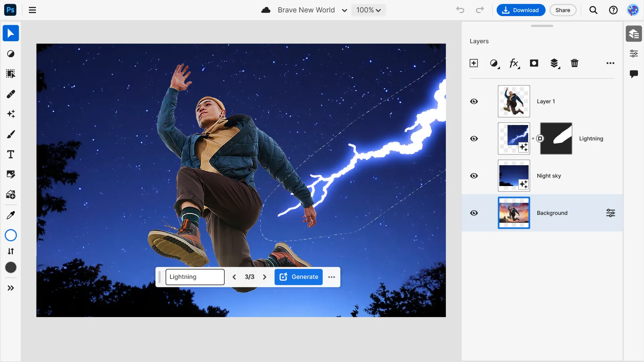Screen dimensions: 644x362
Task: Delete the selected layer with the trash icon
Action: 575,63
